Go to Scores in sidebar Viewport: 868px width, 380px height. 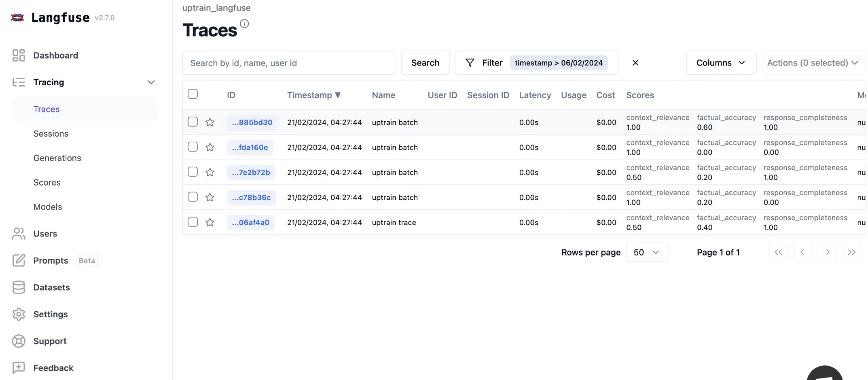pos(47,182)
